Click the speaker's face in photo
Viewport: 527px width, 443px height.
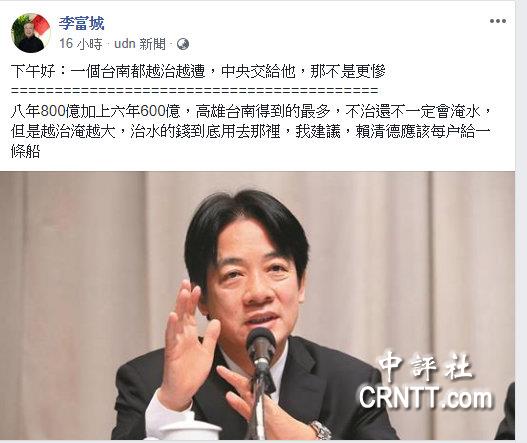pos(255,284)
